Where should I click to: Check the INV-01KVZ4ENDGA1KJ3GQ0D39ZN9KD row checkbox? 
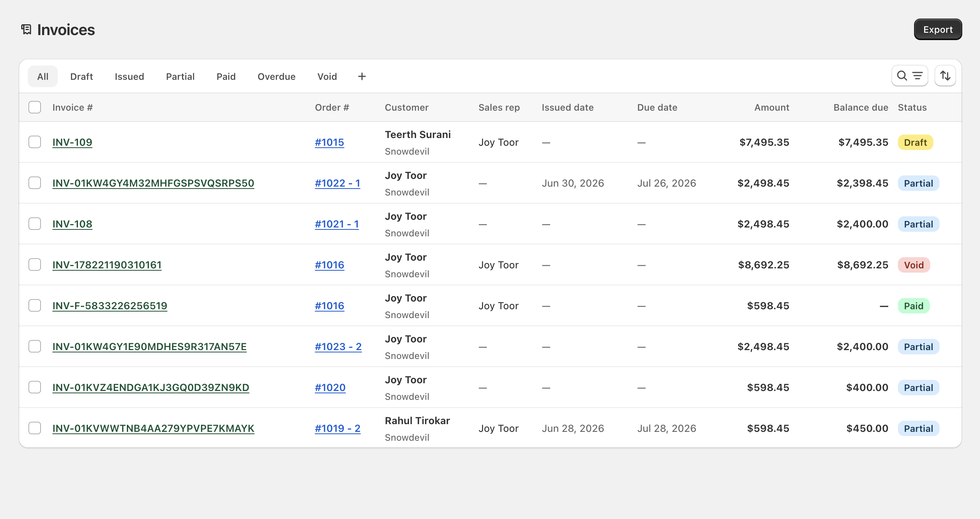point(35,387)
